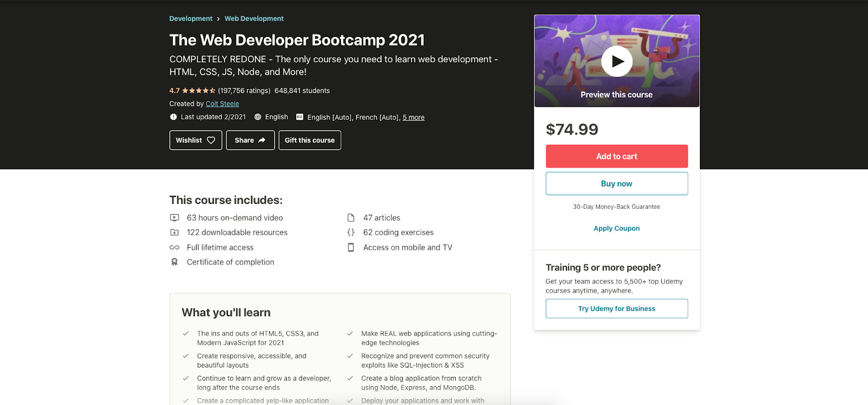The width and height of the screenshot is (868, 405).
Task: Click '63 hours on-demand video' text
Action: (x=235, y=217)
